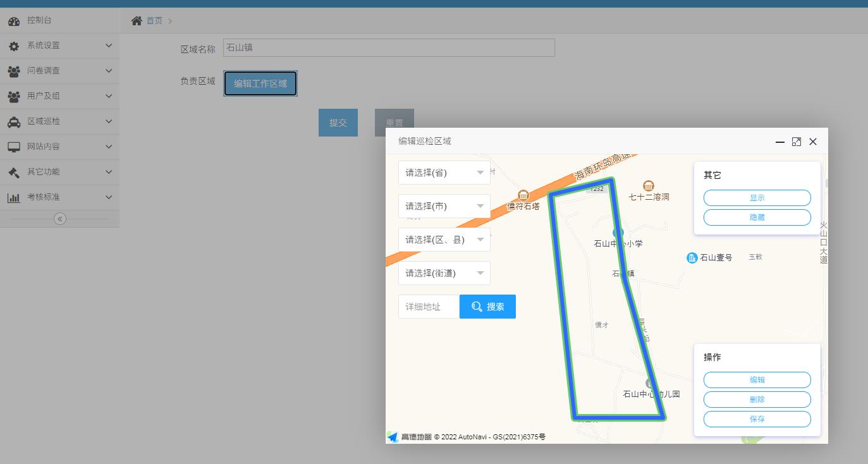Click the 用户及组 users icon
This screenshot has height=464, width=868.
[x=14, y=97]
